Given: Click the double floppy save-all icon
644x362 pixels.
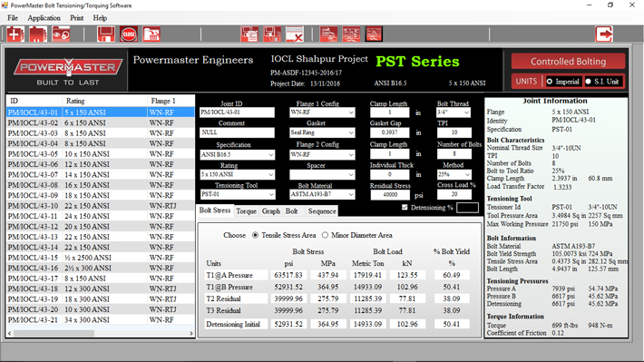Looking at the screenshot, I should click(x=272, y=34).
